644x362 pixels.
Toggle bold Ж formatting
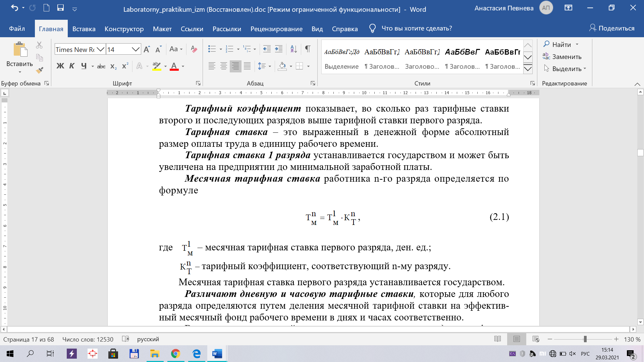point(60,66)
